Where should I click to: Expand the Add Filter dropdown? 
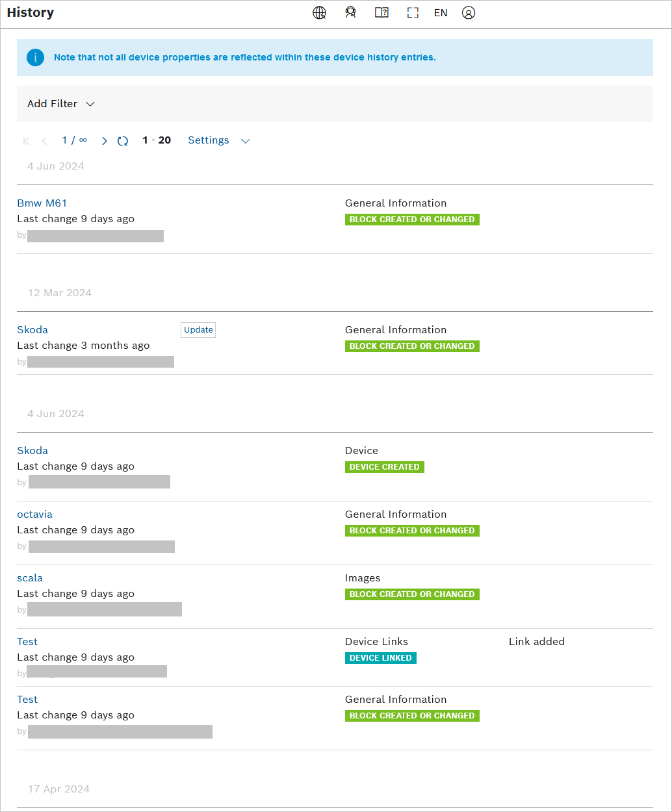(x=61, y=104)
